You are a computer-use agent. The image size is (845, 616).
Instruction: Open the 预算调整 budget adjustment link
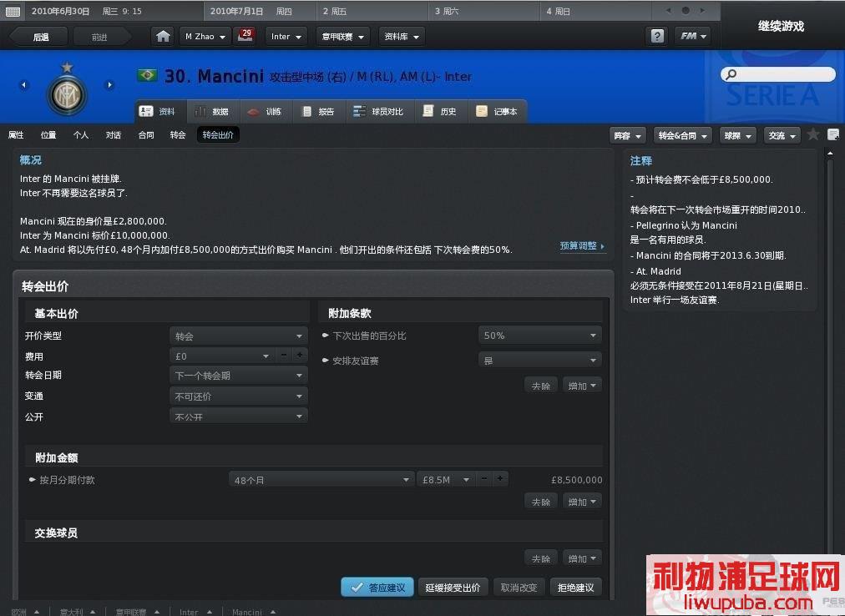(581, 245)
